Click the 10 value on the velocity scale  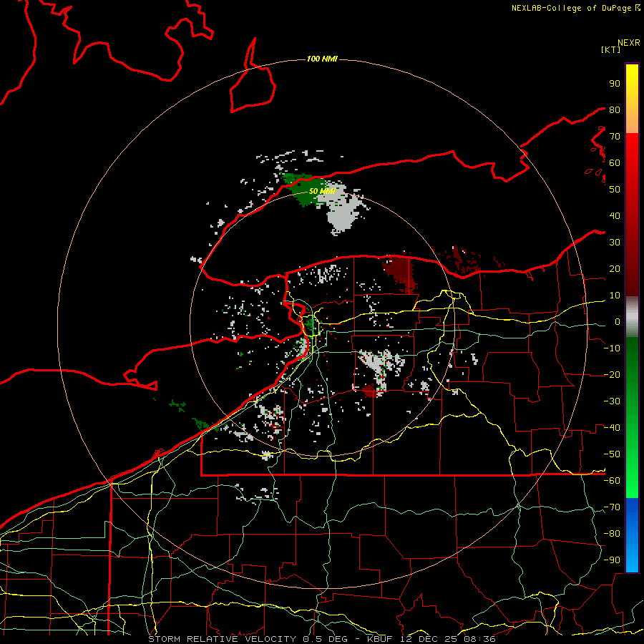point(615,296)
